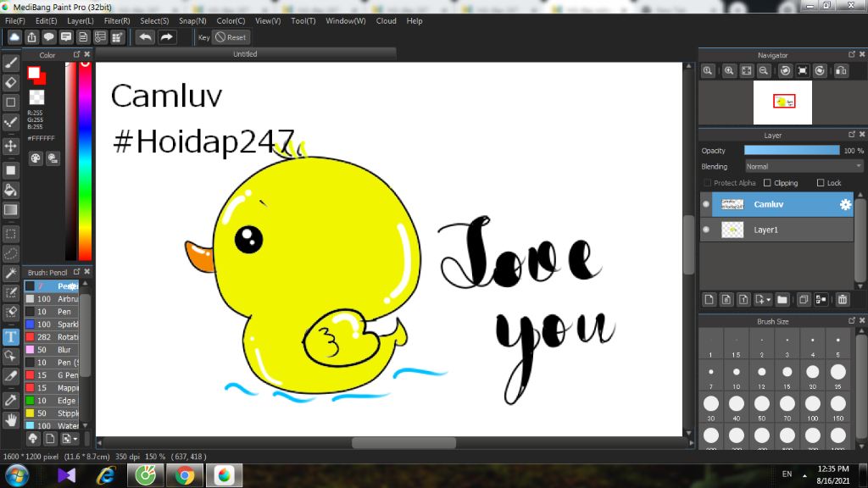Open the add-layer dropdown arrow in Layer panel

(768, 300)
